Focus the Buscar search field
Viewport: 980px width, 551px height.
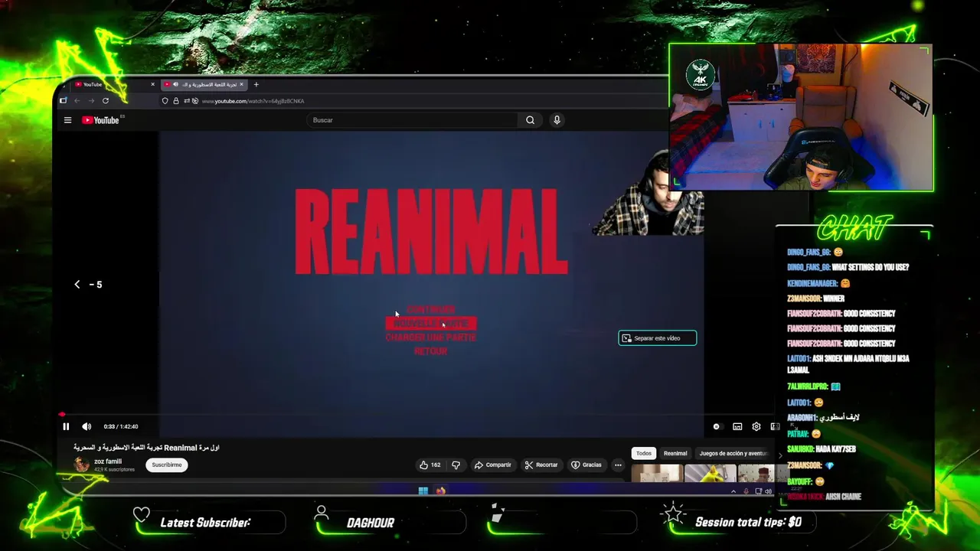413,120
